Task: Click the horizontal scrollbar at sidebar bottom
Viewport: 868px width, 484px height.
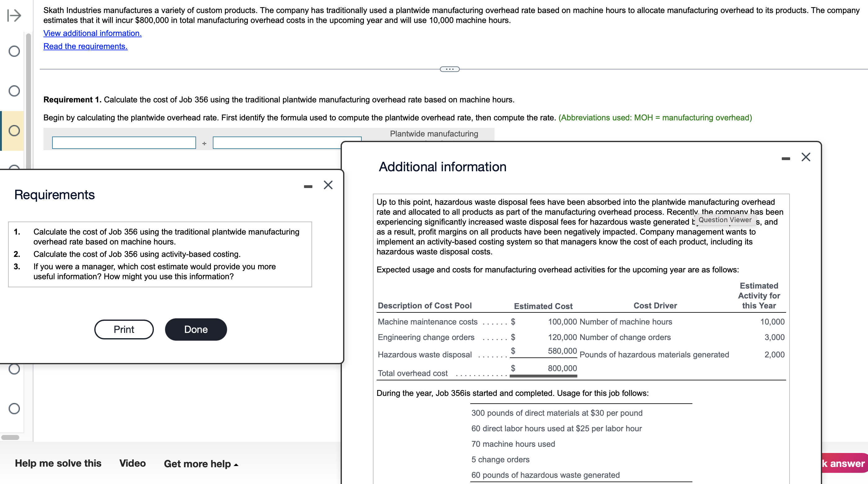Action: [10, 437]
